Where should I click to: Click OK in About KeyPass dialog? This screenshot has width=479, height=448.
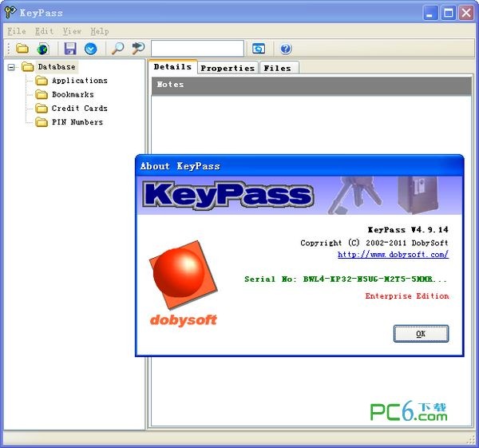pos(421,334)
